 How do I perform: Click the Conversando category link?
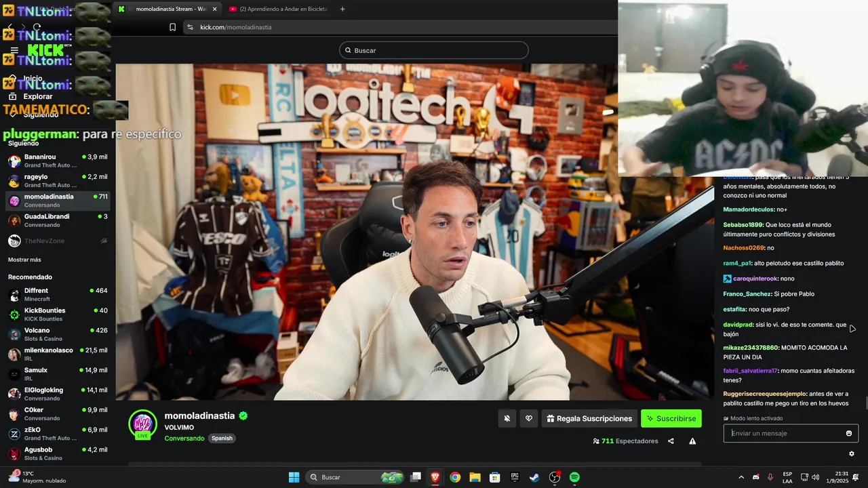(184, 439)
